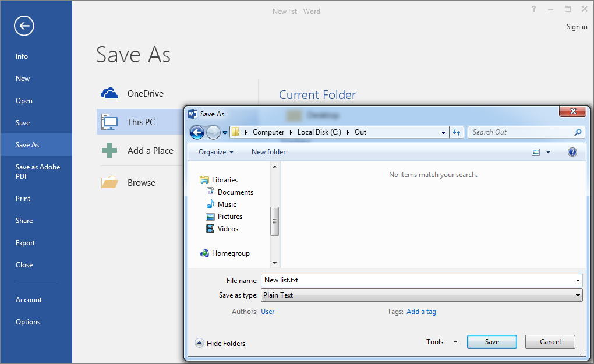The height and width of the screenshot is (364, 594).
Task: Click the Computer path segment
Action: pos(268,132)
